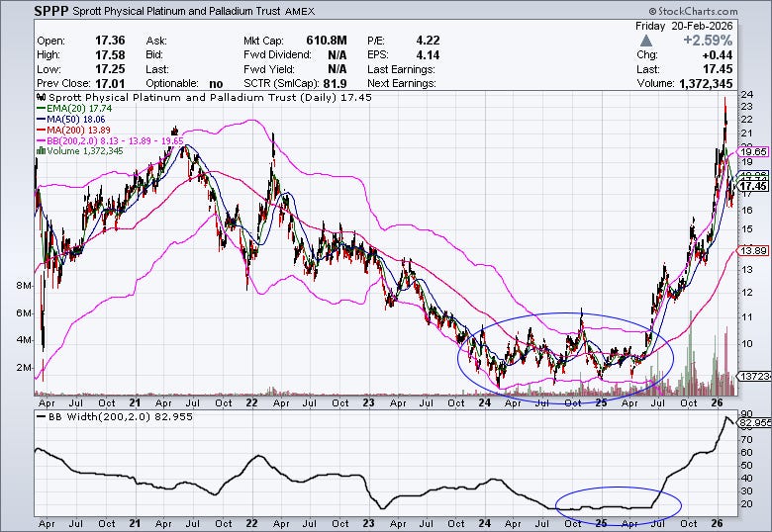Click the Last value 17.45 in header

(x=718, y=69)
